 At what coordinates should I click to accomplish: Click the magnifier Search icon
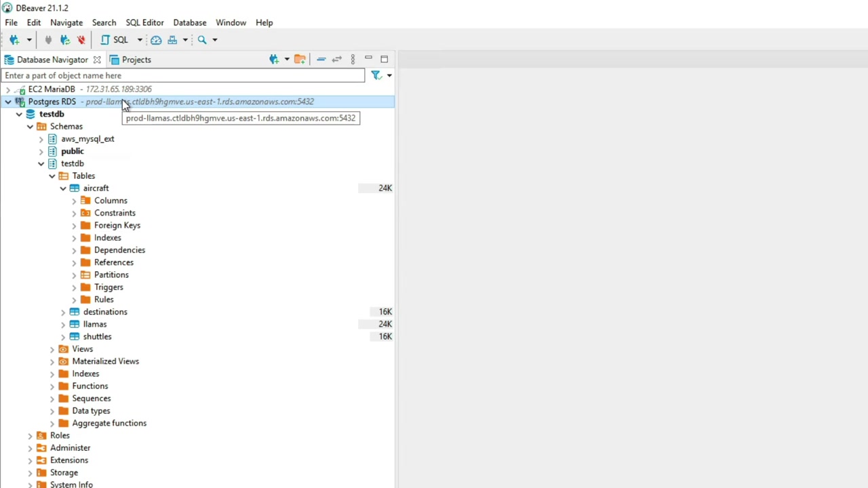[202, 40]
